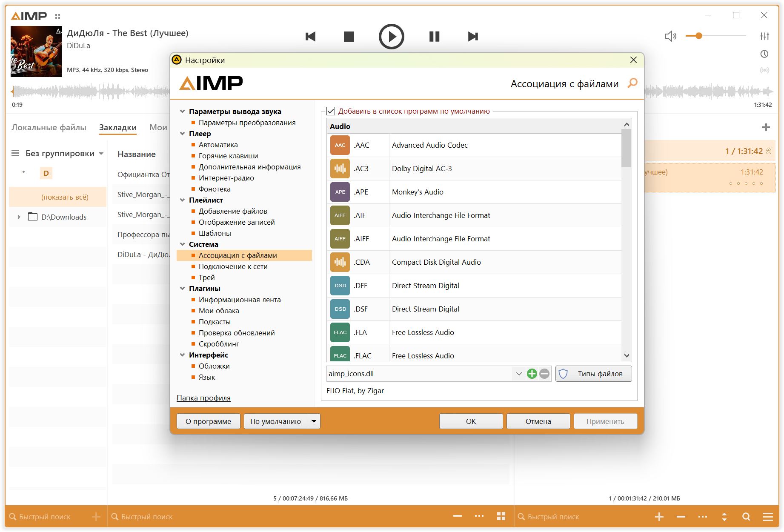Open the 'Без группировки' grouping dropdown
This screenshot has width=784, height=532.
[x=101, y=154]
